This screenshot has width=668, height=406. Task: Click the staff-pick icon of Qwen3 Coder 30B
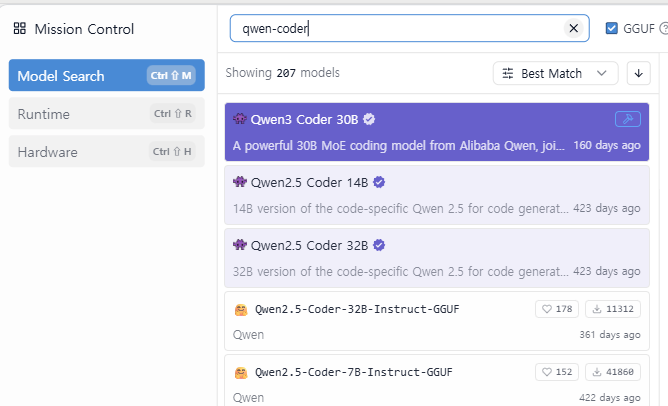click(x=240, y=119)
